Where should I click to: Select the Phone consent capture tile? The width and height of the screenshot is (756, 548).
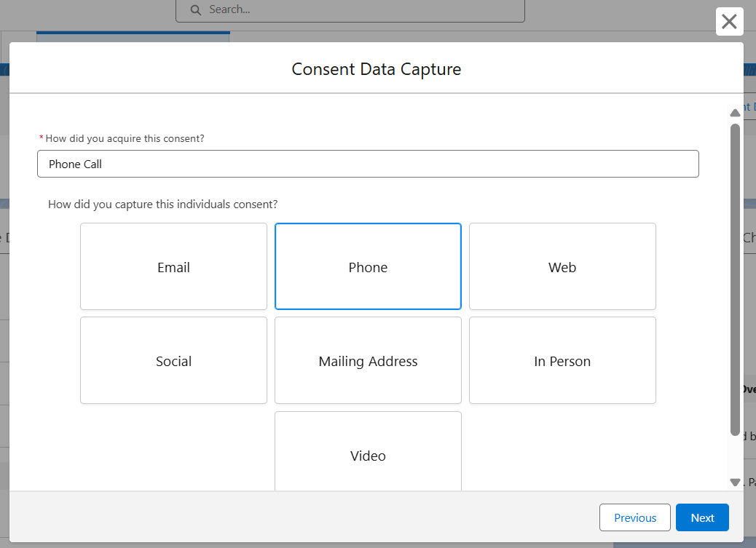click(368, 266)
